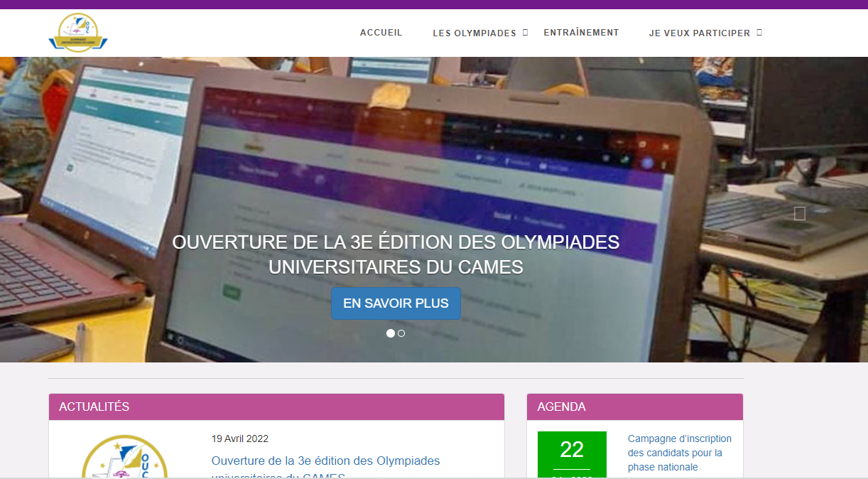This screenshot has width=868, height=479.
Task: Click the arrow icon beside Je veux participer
Action: coord(759,32)
